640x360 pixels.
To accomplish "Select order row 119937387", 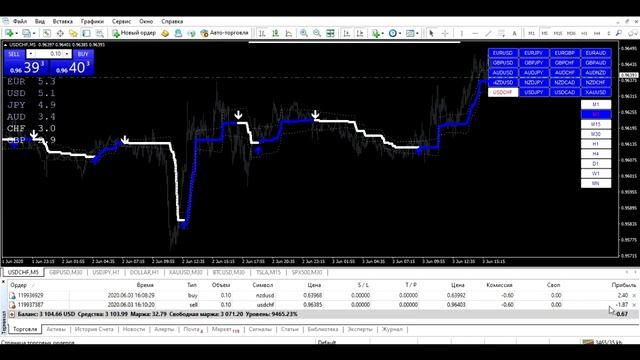I will pos(322,304).
